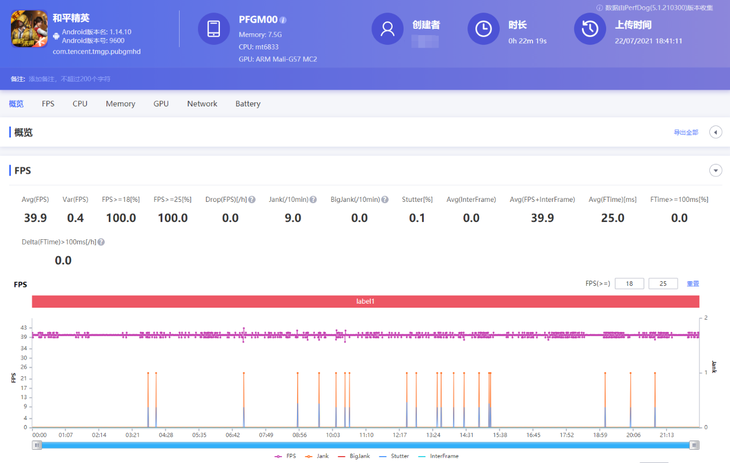Toggle FPS series in chart legend
The width and height of the screenshot is (730, 463).
pos(285,456)
